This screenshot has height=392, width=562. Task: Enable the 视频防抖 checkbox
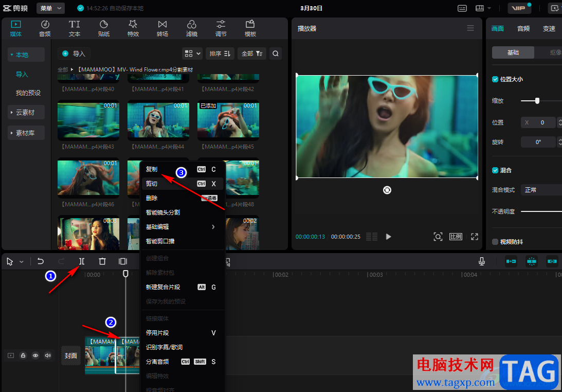point(495,242)
